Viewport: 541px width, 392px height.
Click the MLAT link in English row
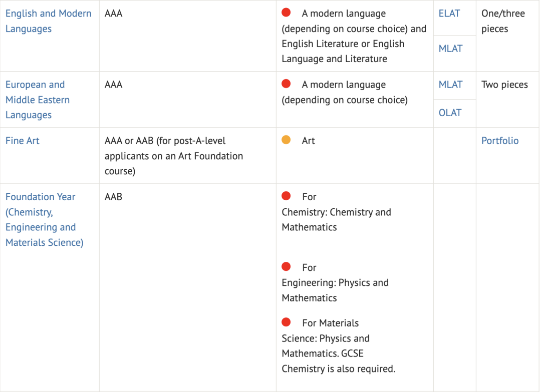tap(450, 49)
